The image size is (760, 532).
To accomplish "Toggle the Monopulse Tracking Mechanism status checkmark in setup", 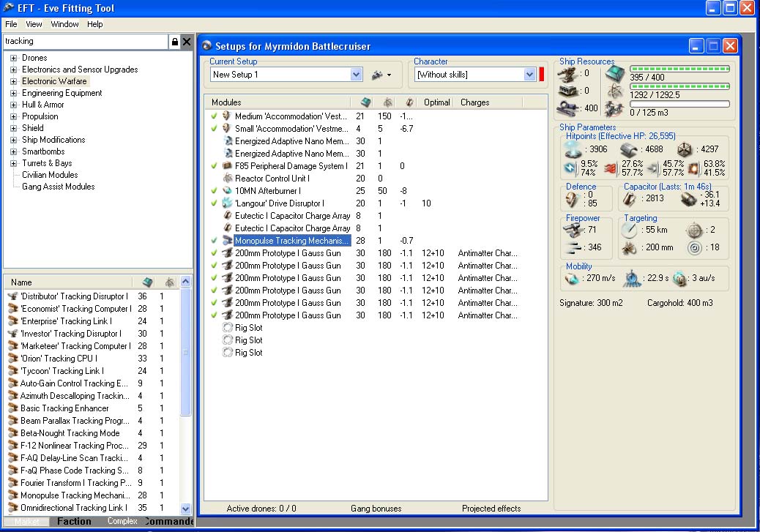I will pyautogui.click(x=214, y=241).
